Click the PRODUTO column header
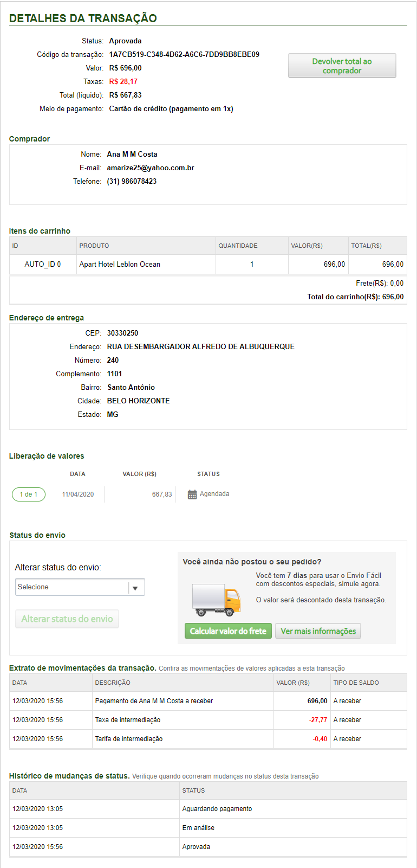417x868 pixels. click(x=94, y=246)
